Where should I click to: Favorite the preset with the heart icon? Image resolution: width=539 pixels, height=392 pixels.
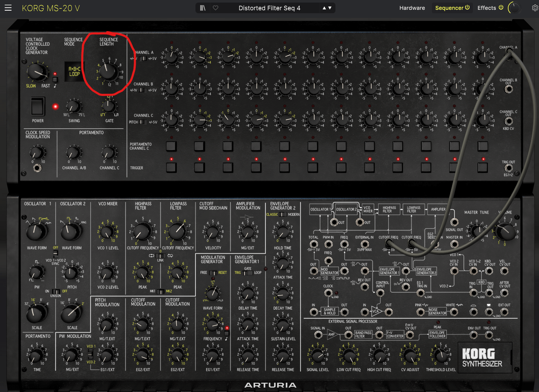tap(216, 8)
